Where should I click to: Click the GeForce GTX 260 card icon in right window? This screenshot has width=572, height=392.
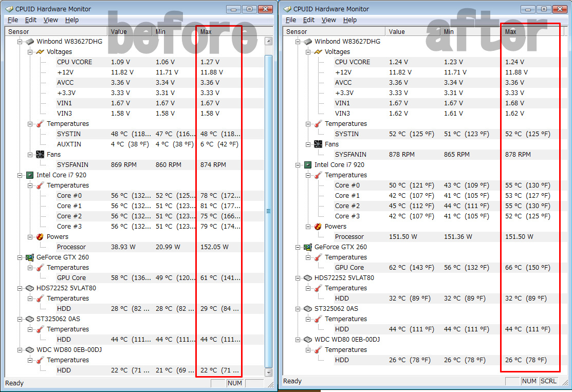coord(308,247)
